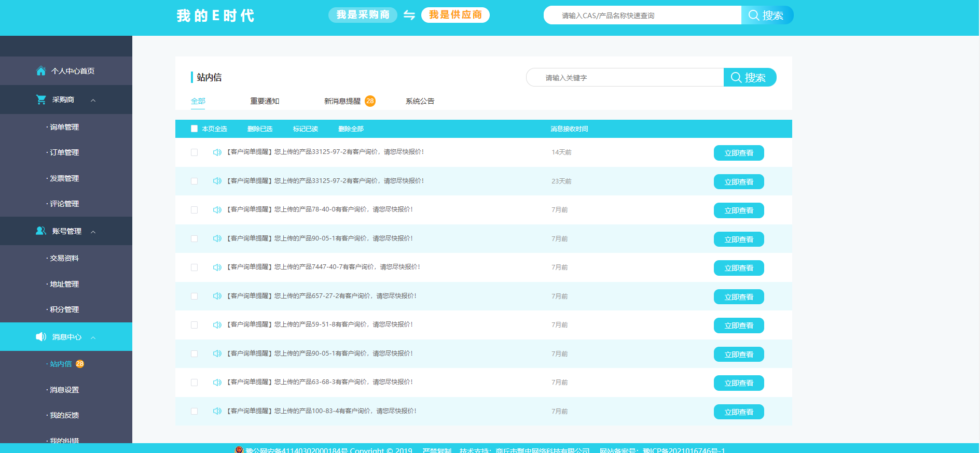Viewport: 980px width, 453px height.
Task: Click 删除已选 in the list header
Action: (260, 129)
